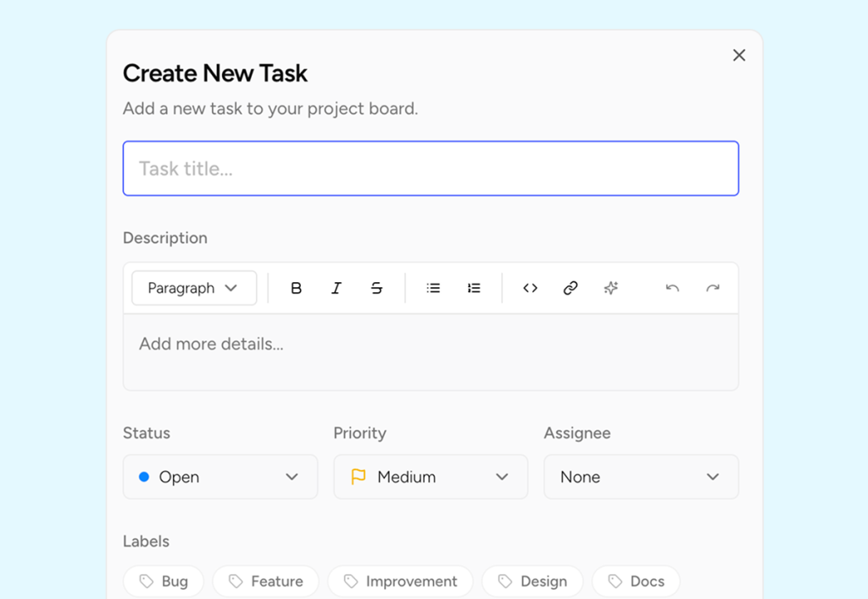
Task: Open the Assignee dropdown set to None
Action: 641,477
